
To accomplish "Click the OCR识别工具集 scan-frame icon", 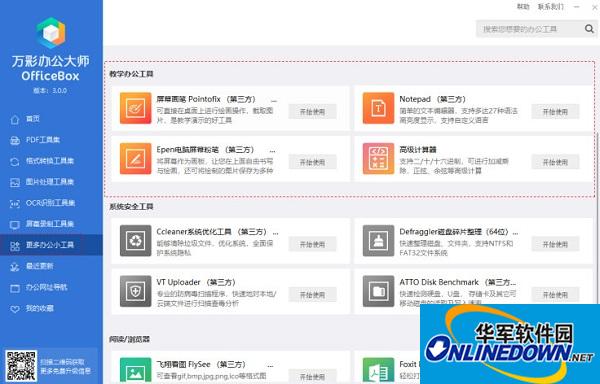I will (x=15, y=203).
